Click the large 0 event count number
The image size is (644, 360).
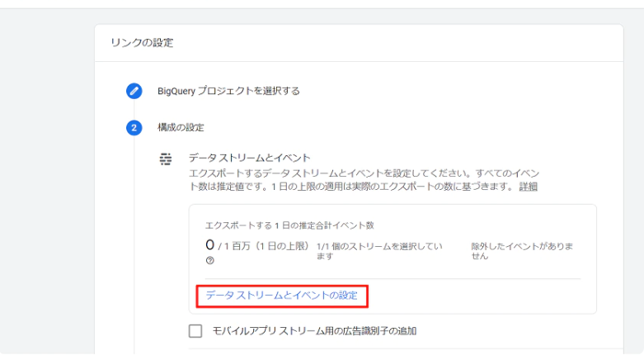(x=210, y=245)
